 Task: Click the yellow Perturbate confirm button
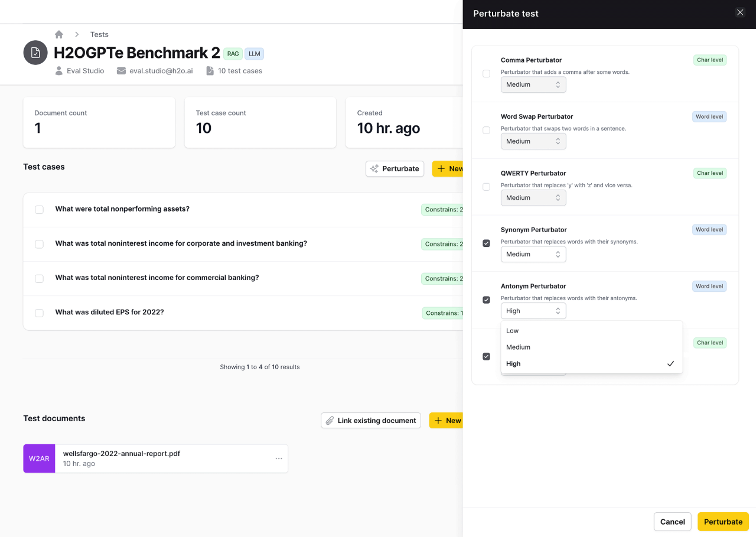(723, 522)
